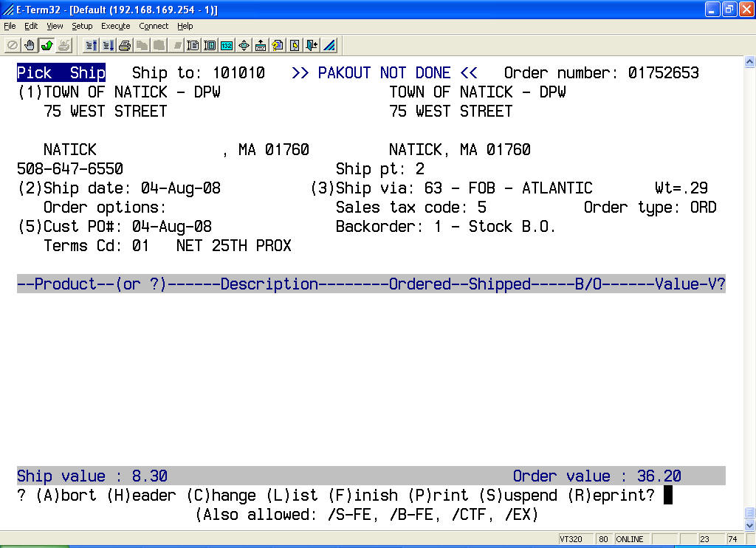This screenshot has height=548, width=756.
Task: Click the order number 01752653
Action: tap(663, 73)
